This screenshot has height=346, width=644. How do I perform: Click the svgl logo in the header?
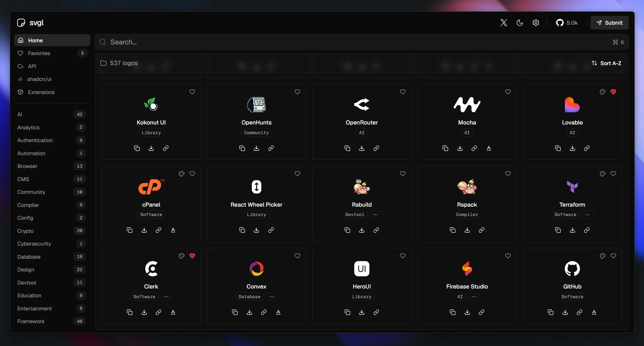point(30,23)
